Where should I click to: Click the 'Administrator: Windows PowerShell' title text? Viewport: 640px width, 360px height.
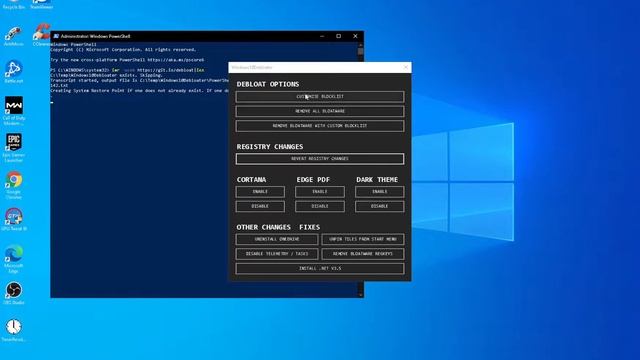click(96, 36)
